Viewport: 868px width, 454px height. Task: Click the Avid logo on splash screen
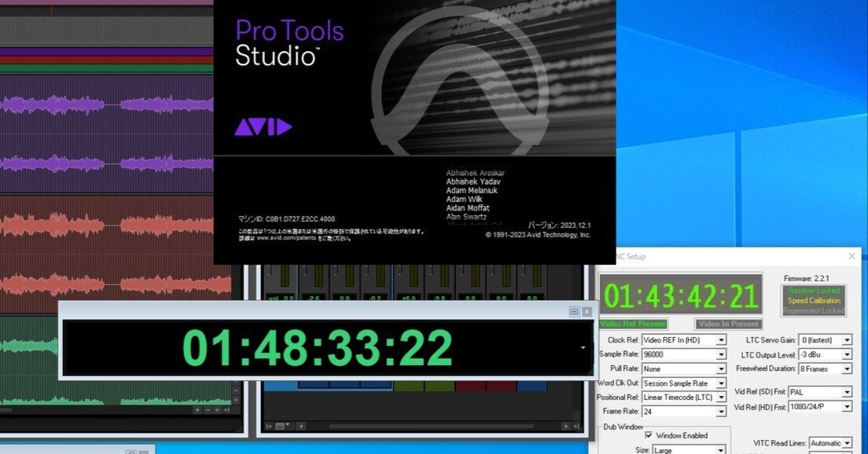pyautogui.click(x=263, y=126)
